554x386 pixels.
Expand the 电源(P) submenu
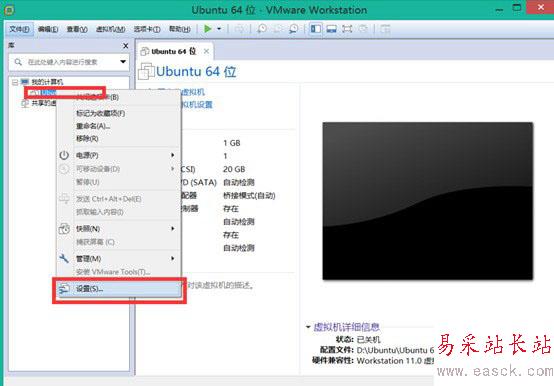pyautogui.click(x=119, y=155)
